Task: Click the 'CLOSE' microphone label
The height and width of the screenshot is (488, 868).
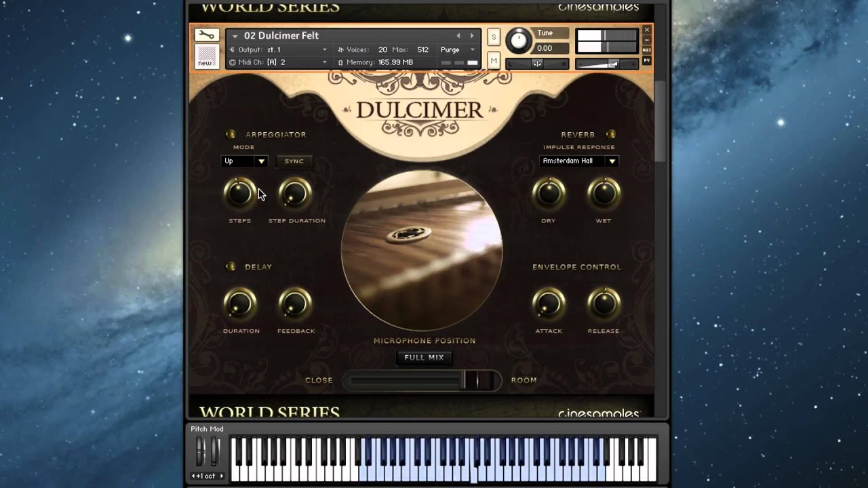Action: [319, 380]
